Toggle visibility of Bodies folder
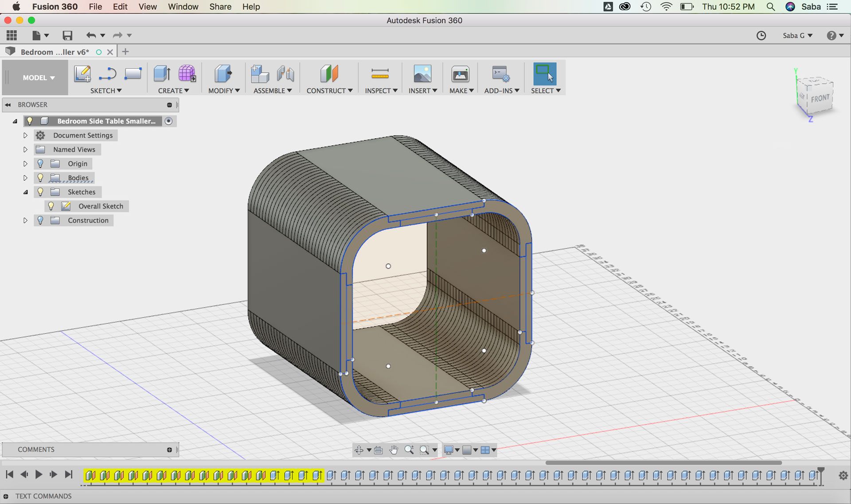851x504 pixels. 40,178
